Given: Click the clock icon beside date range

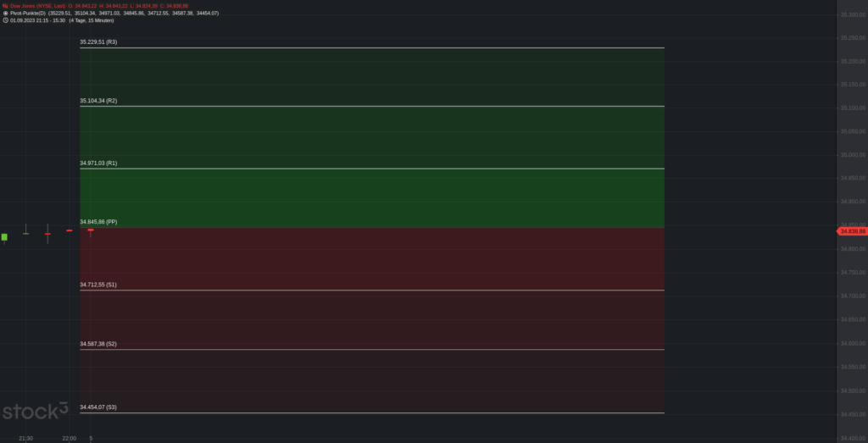Looking at the screenshot, I should pos(5,19).
